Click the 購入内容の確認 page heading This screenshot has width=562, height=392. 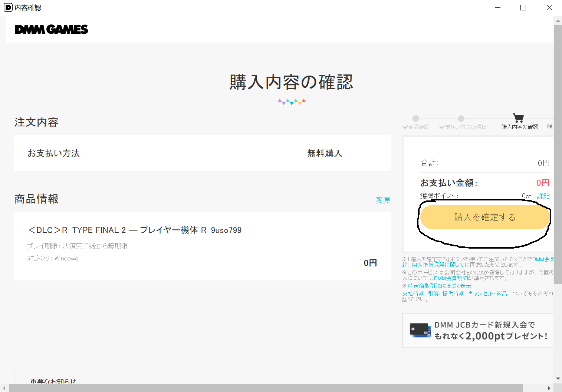(x=291, y=82)
